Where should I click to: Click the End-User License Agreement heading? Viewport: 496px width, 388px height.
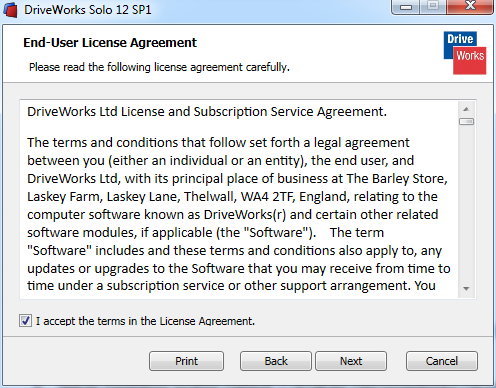pyautogui.click(x=110, y=43)
